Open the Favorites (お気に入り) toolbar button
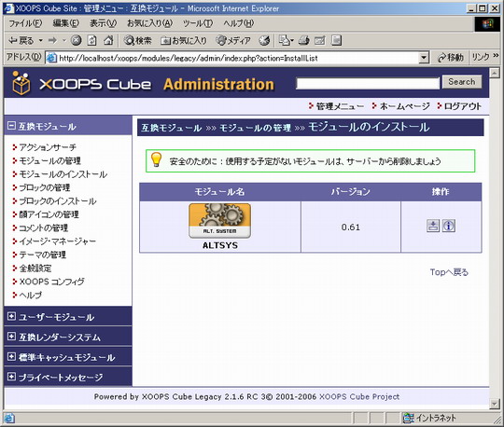This screenshot has height=427, width=504. tap(184, 40)
